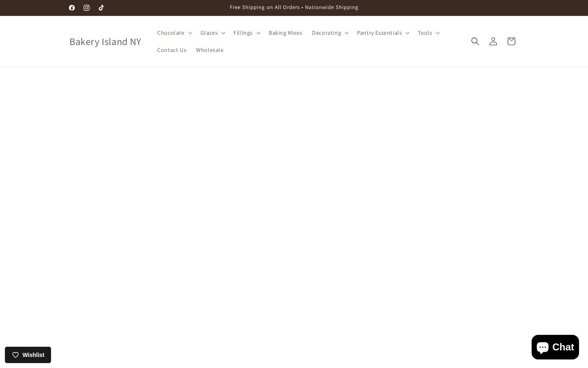Expand the Fillings menu
This screenshot has height=368, width=588.
point(247,33)
